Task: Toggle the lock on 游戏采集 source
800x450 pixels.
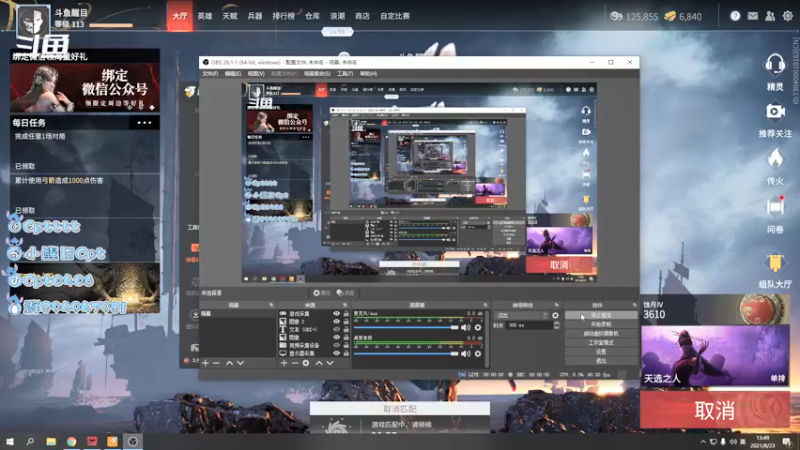Action: coord(346,314)
